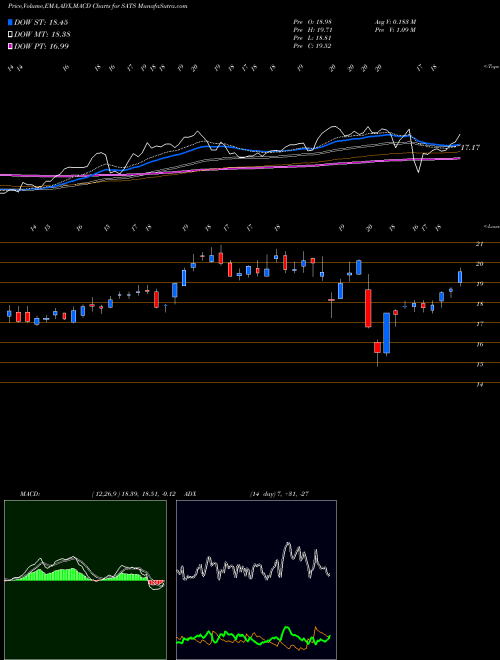Select the 'DOW PT: 16.99' label

click(x=41, y=46)
